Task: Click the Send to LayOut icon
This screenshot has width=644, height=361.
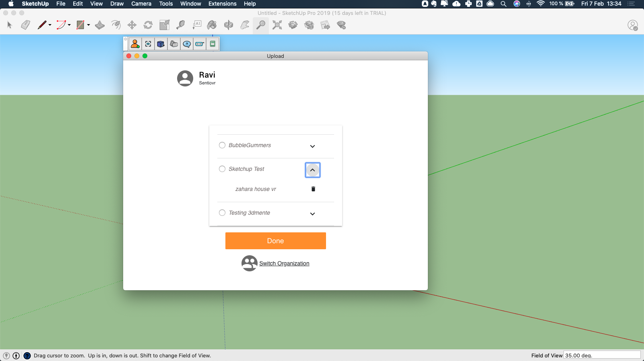Action: [325, 25]
